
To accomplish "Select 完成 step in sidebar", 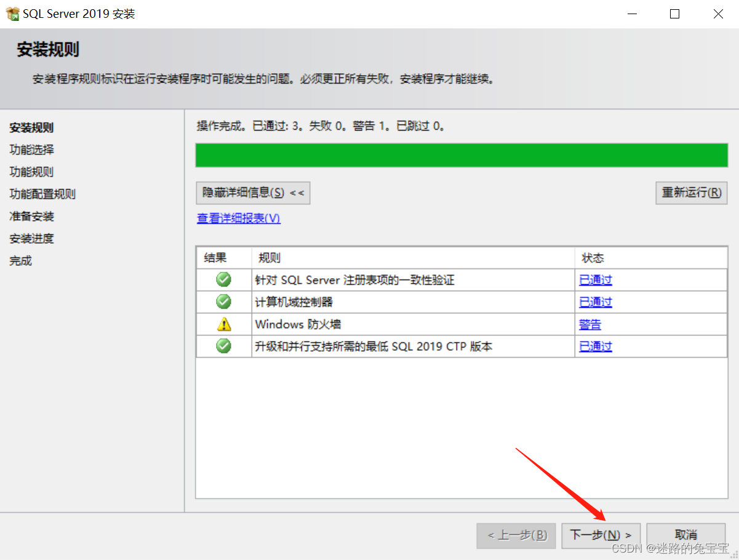I will [20, 260].
